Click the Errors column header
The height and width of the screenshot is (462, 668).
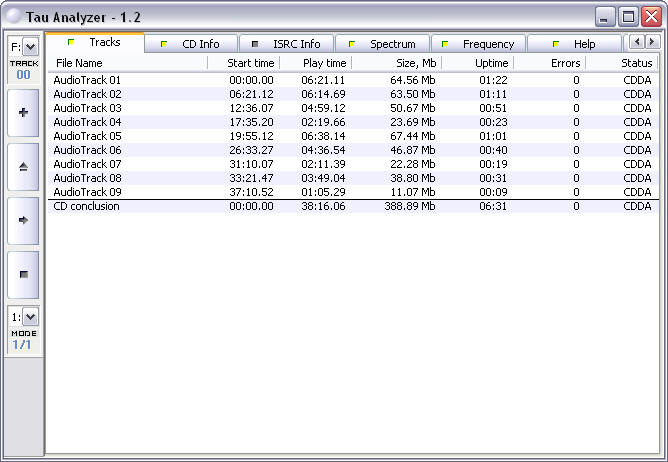[x=550, y=63]
